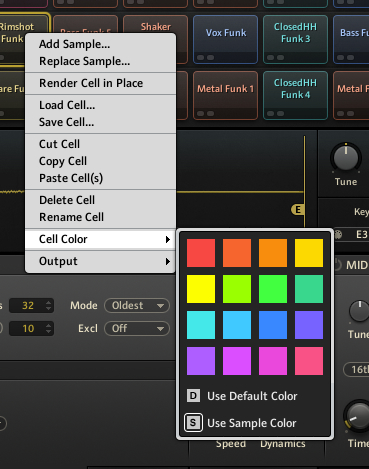Click the stepper showing 10
The height and width of the screenshot is (469, 369).
(x=49, y=328)
